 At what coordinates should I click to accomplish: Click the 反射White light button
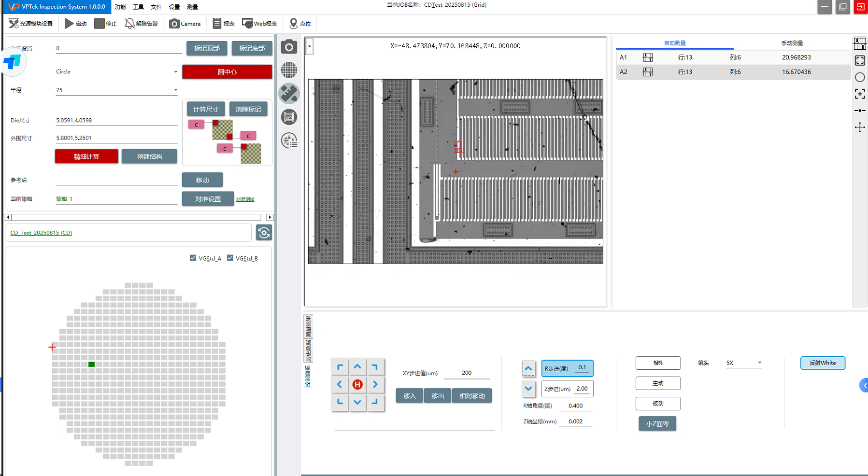[822, 363]
